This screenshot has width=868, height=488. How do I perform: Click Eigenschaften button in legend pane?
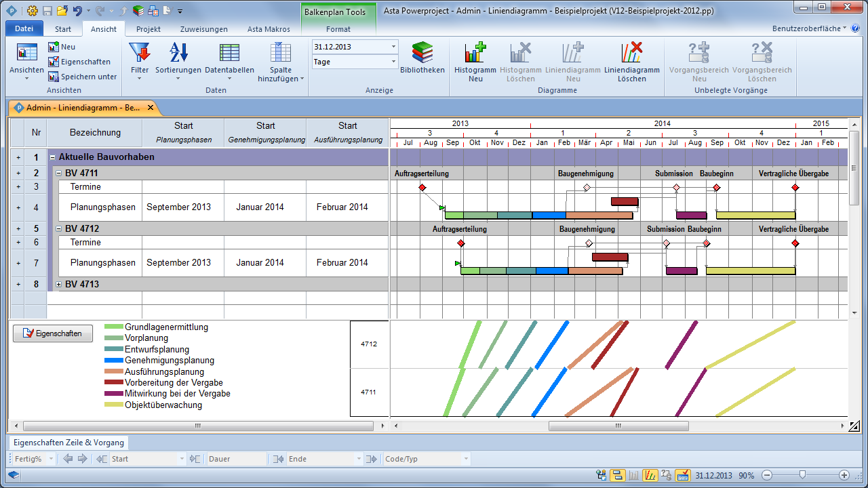pyautogui.click(x=53, y=333)
